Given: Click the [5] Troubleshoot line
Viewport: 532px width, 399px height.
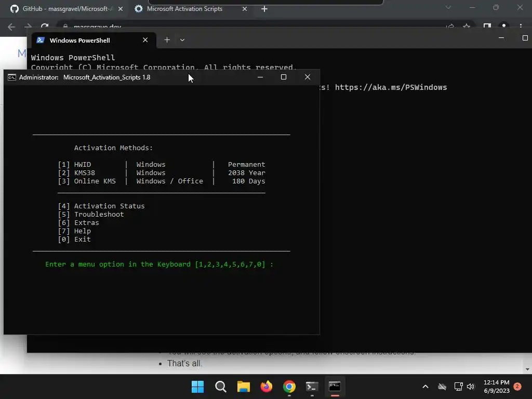Looking at the screenshot, I should click(x=91, y=215).
